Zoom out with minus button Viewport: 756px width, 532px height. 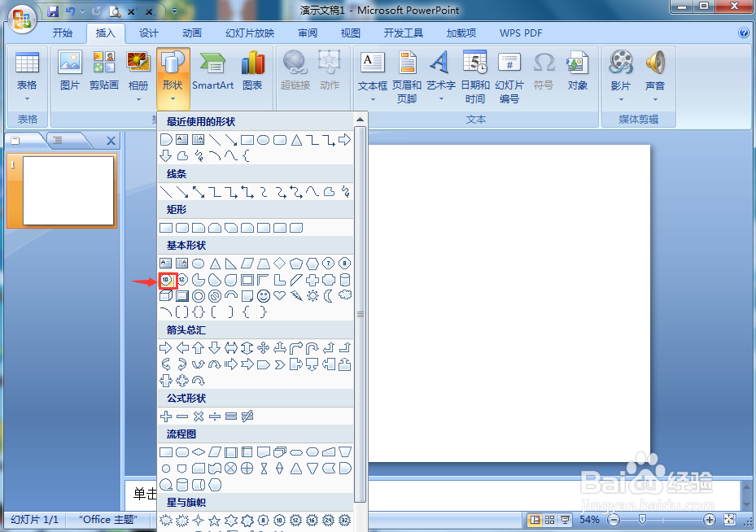click(x=614, y=520)
